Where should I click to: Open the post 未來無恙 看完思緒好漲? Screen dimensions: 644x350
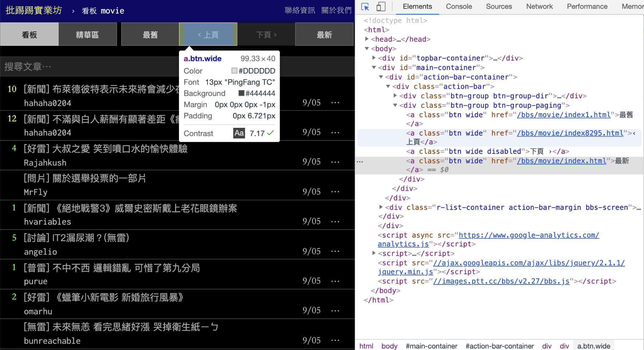(x=121, y=327)
